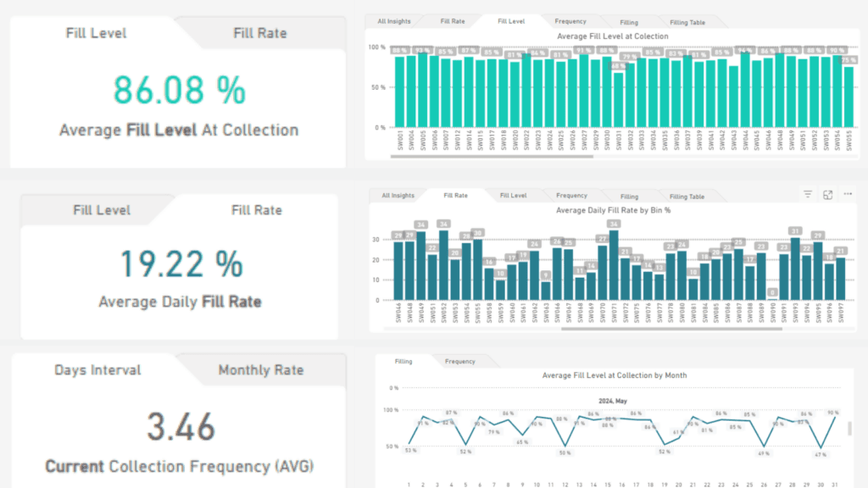
Task: Click vertical scrollbar beside the monthly line chart
Action: (x=849, y=430)
